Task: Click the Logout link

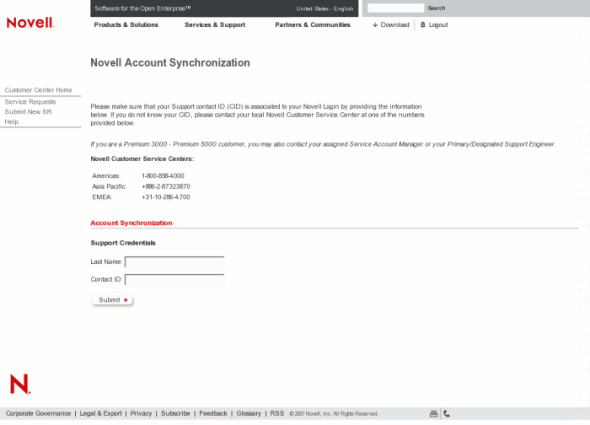Action: (x=438, y=25)
